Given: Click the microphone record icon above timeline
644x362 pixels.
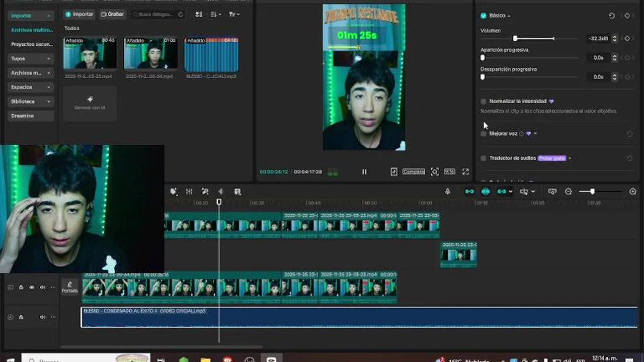Looking at the screenshot, I should (x=448, y=192).
